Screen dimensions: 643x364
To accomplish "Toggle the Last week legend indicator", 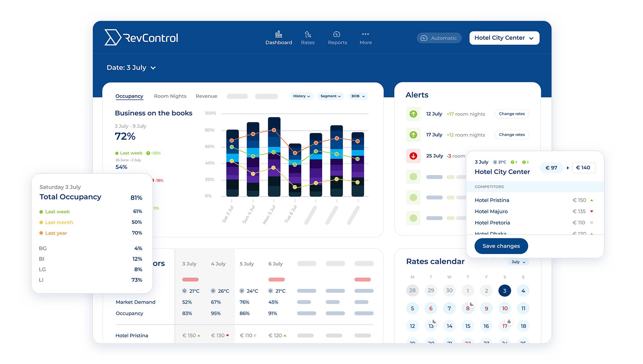I will tap(117, 153).
